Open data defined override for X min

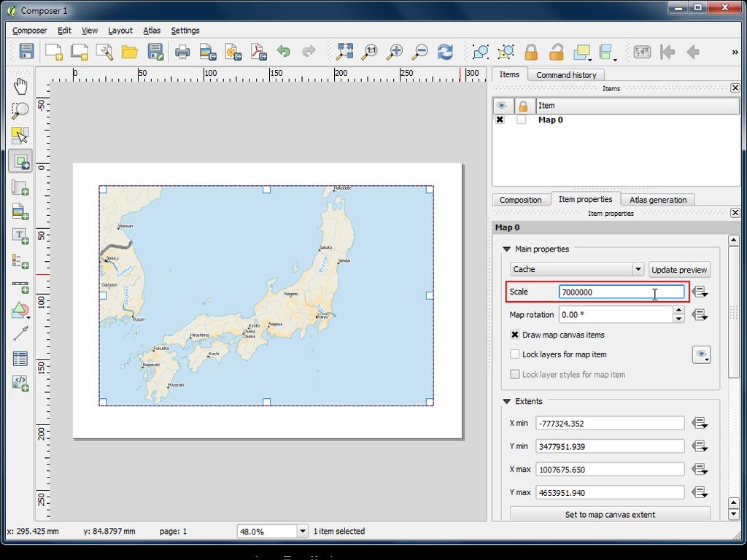[x=700, y=423]
